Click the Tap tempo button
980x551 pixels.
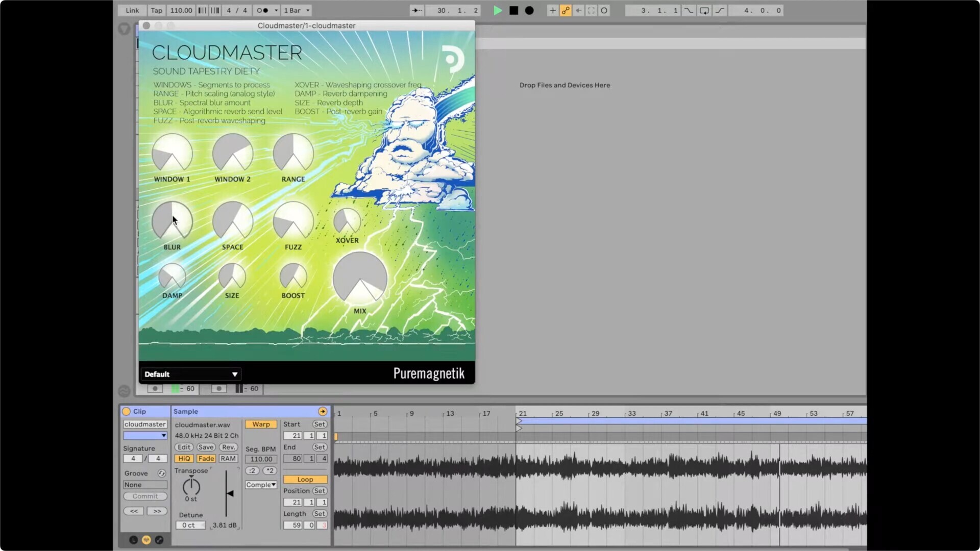coord(156,10)
